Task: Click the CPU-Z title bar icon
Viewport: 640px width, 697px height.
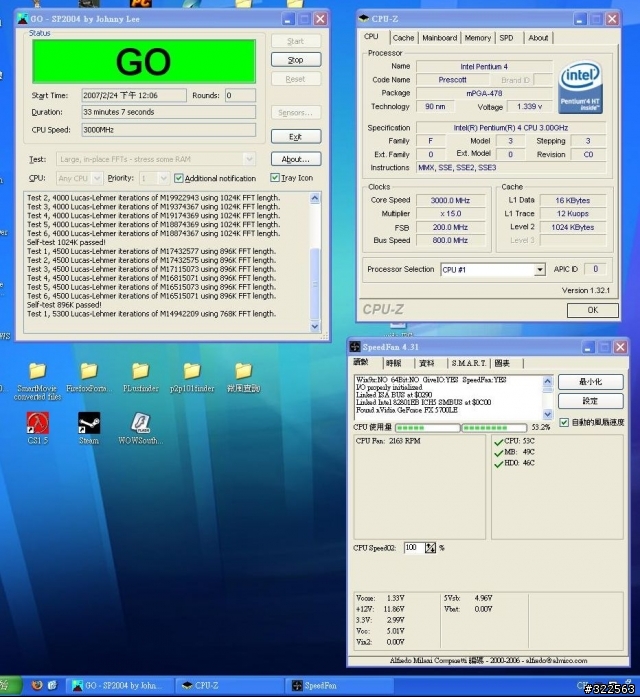Action: point(364,19)
